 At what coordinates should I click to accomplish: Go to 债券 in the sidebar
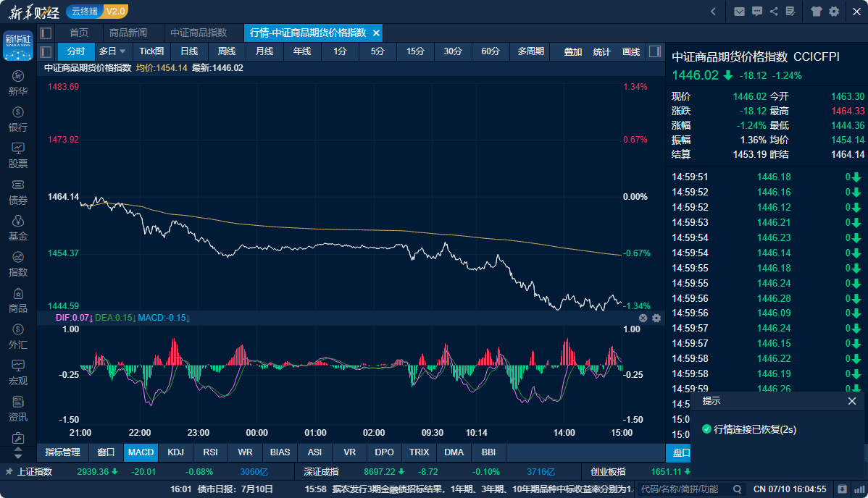pos(18,192)
